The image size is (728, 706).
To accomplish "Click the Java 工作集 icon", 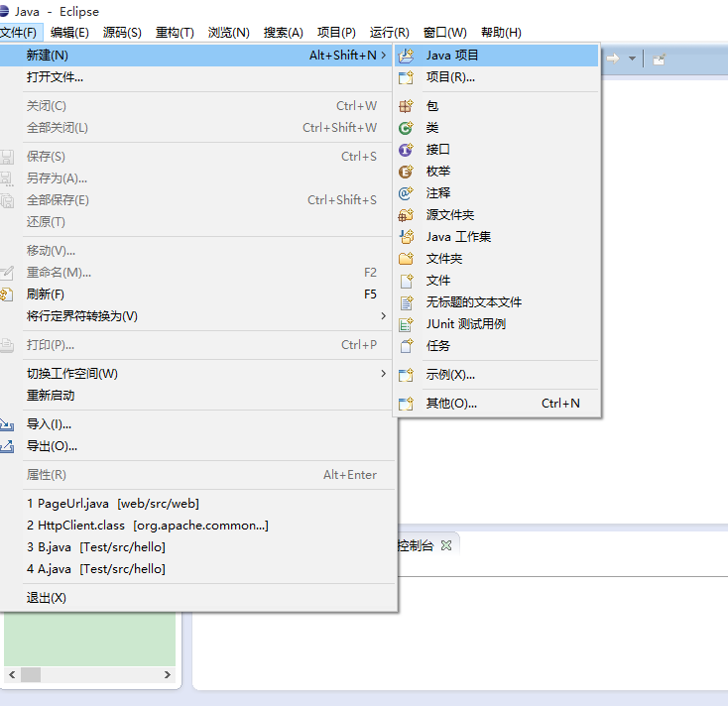I will (x=406, y=237).
